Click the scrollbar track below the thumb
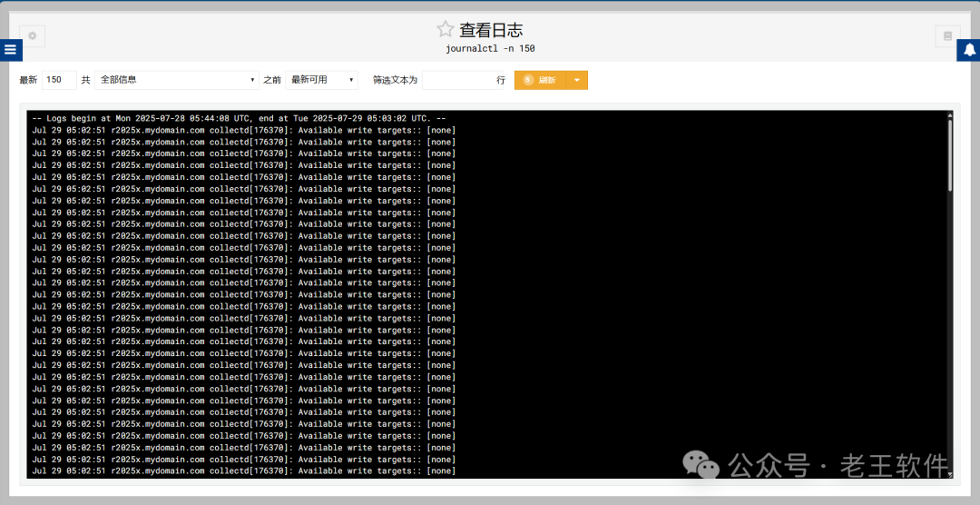 pyautogui.click(x=950, y=327)
